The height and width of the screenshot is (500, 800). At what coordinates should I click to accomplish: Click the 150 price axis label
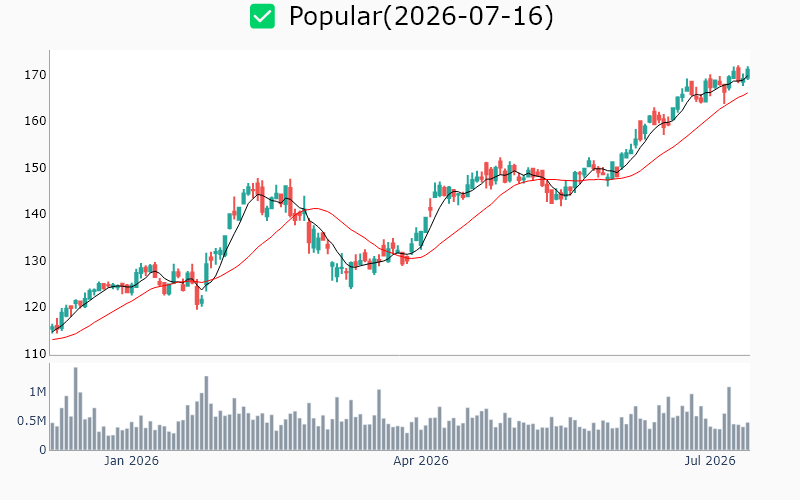(x=35, y=168)
